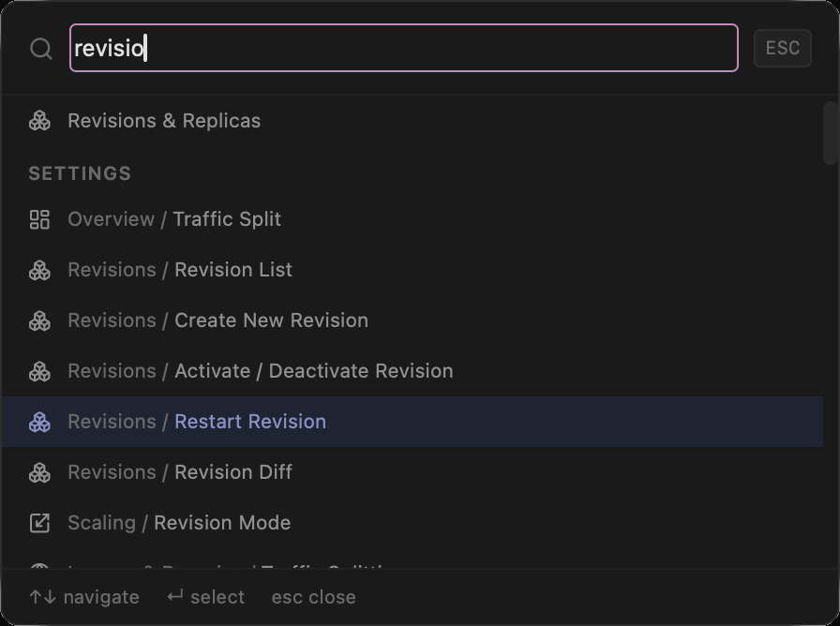The image size is (840, 626).
Task: Click the ESC button to close palette
Action: pyautogui.click(x=783, y=48)
